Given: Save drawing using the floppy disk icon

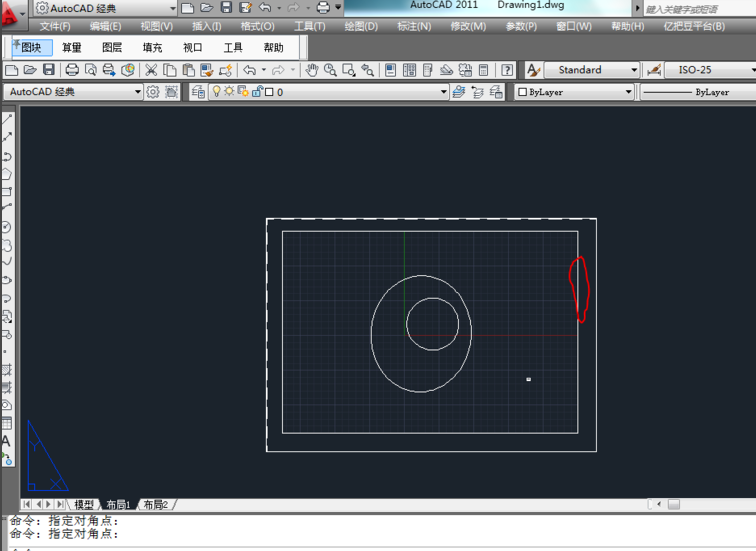Looking at the screenshot, I should point(49,70).
